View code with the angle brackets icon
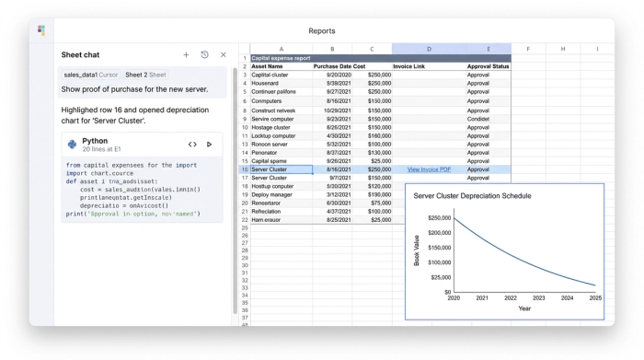This screenshot has width=644, height=360. pos(192,145)
